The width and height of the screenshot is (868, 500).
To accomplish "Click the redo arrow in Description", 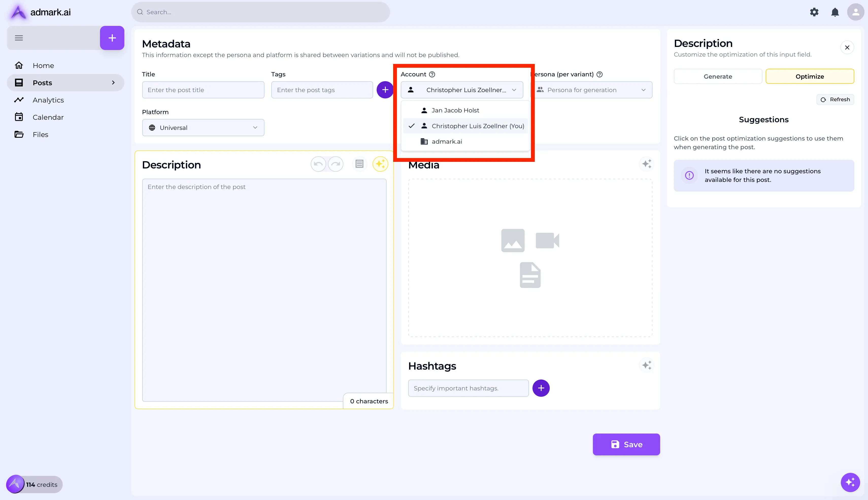I will pyautogui.click(x=336, y=164).
